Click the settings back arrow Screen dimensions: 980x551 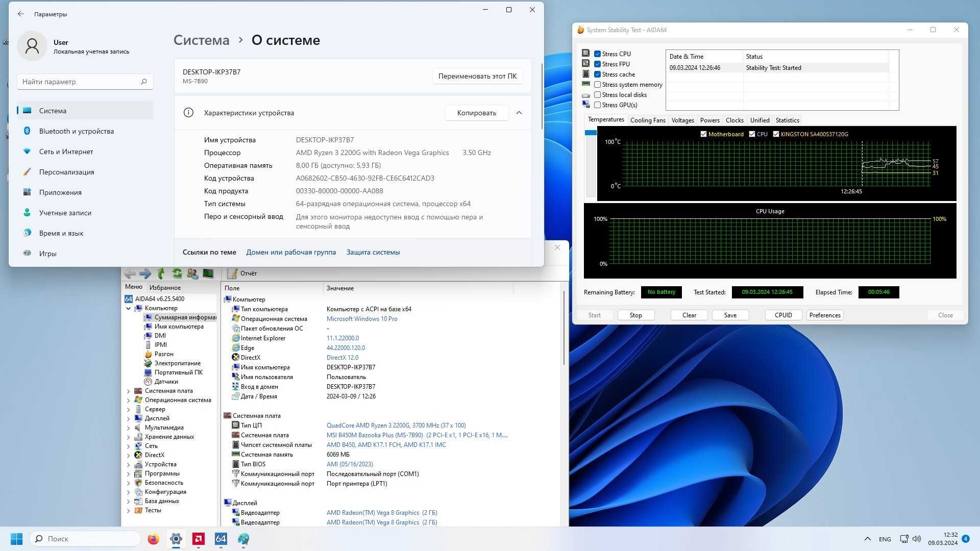pyautogui.click(x=20, y=14)
